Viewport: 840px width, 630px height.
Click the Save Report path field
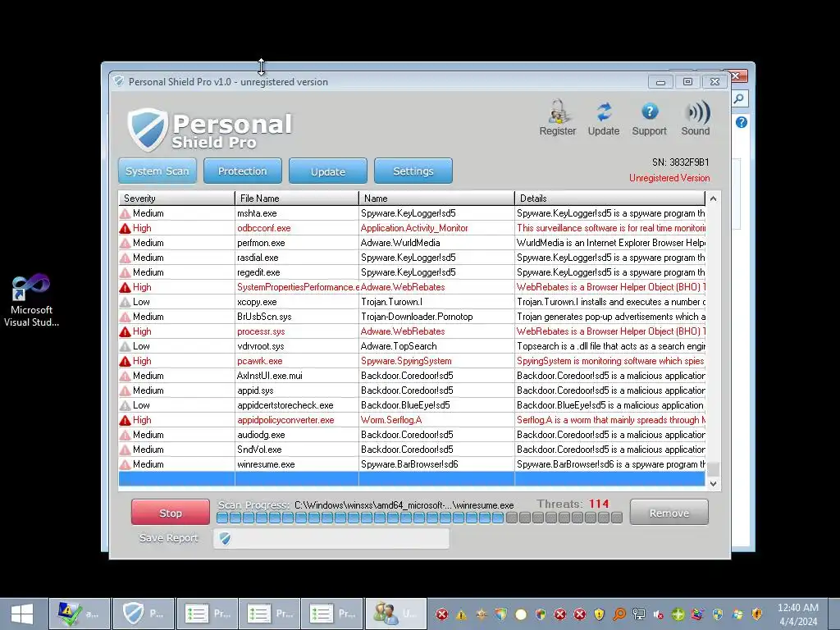pyautogui.click(x=331, y=538)
